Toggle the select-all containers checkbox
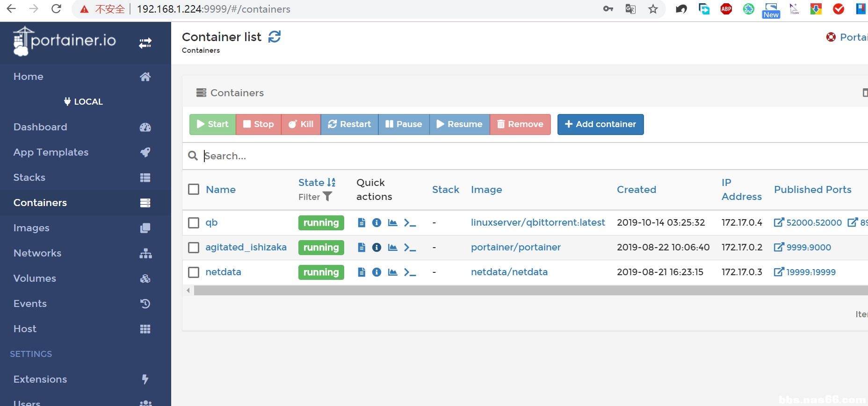Screen dimensions: 868x406 point(194,189)
